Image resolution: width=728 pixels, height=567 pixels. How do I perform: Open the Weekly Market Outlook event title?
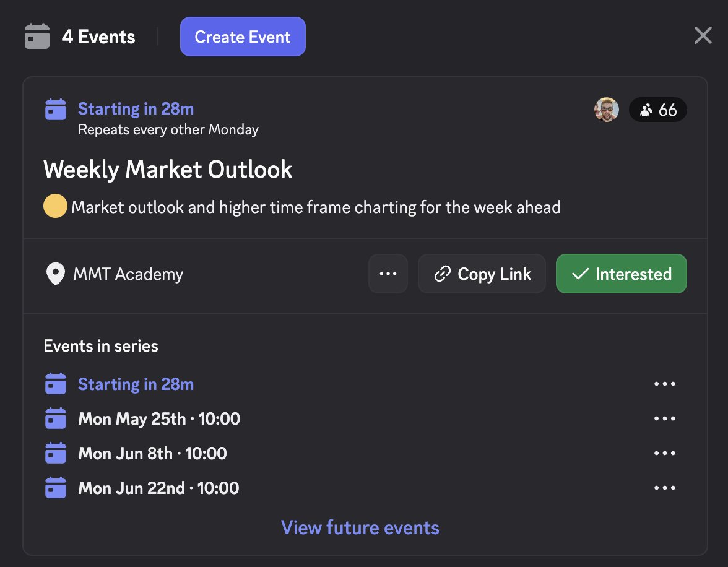point(168,170)
